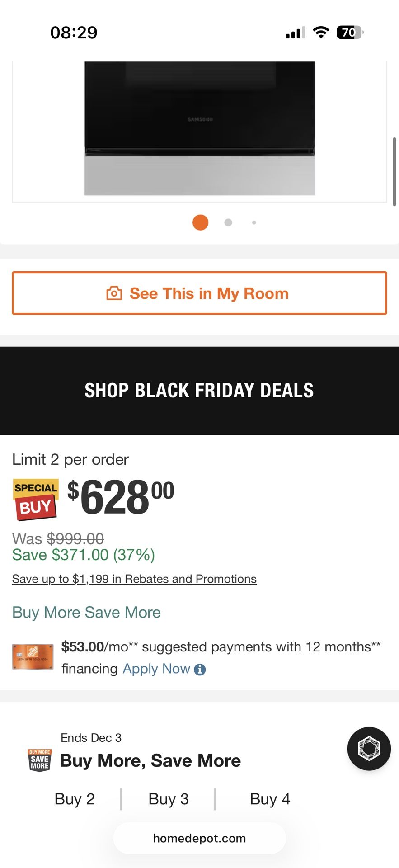This screenshot has width=399, height=868.
Task: Select the Buy 4 tier
Action: tap(270, 799)
